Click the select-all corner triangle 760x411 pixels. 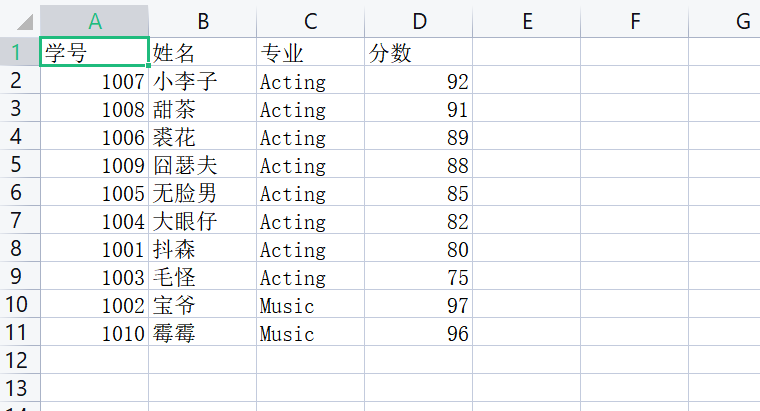[22, 21]
